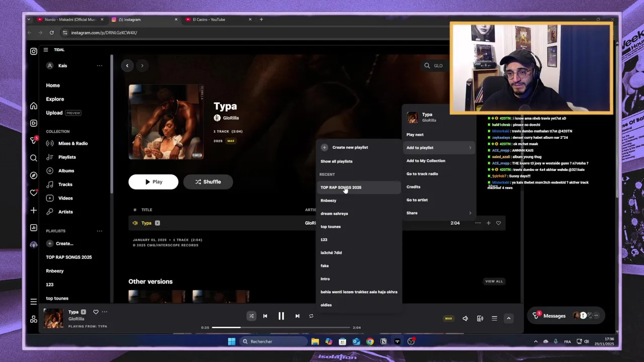Click Instagram Create plus icon
Image resolution: width=644 pixels, height=362 pixels.
34,210
